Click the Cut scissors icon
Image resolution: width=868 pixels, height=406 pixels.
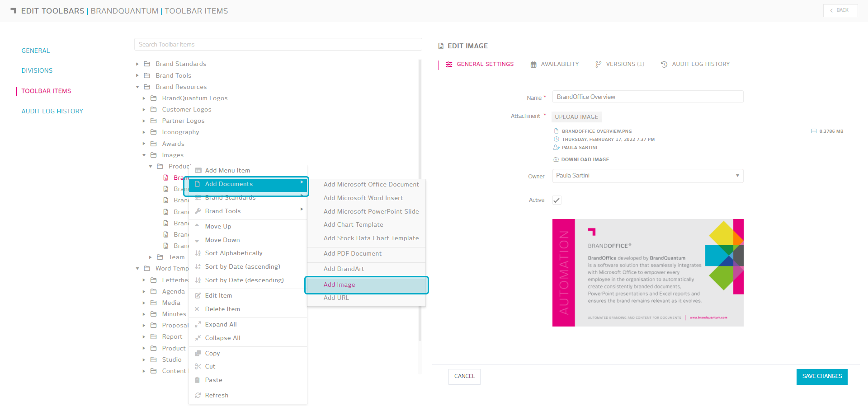point(198,366)
